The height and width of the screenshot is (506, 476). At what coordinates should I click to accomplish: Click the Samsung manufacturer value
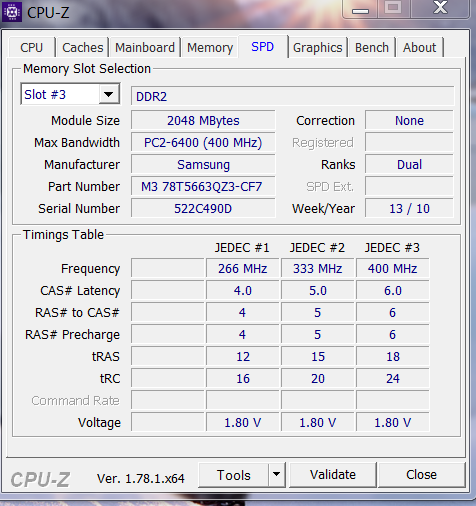coord(203,164)
